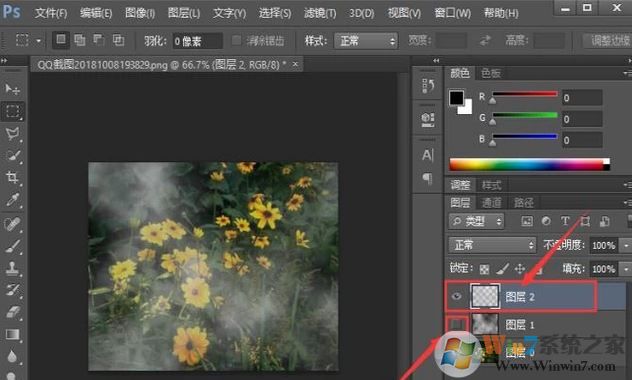Select the History Brush tool
This screenshot has height=380, width=632.
(x=12, y=290)
